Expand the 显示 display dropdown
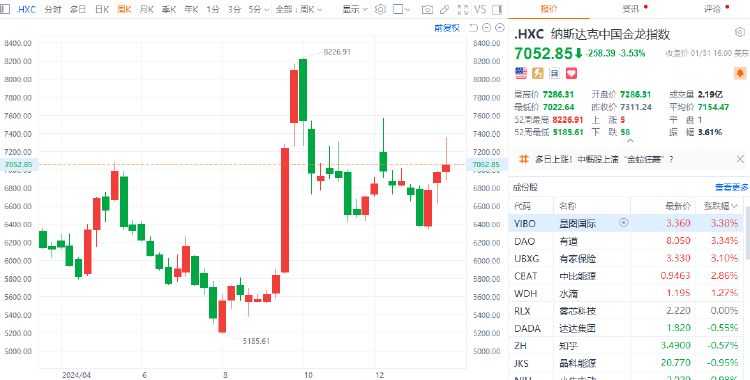The image size is (750, 380). click(x=355, y=9)
